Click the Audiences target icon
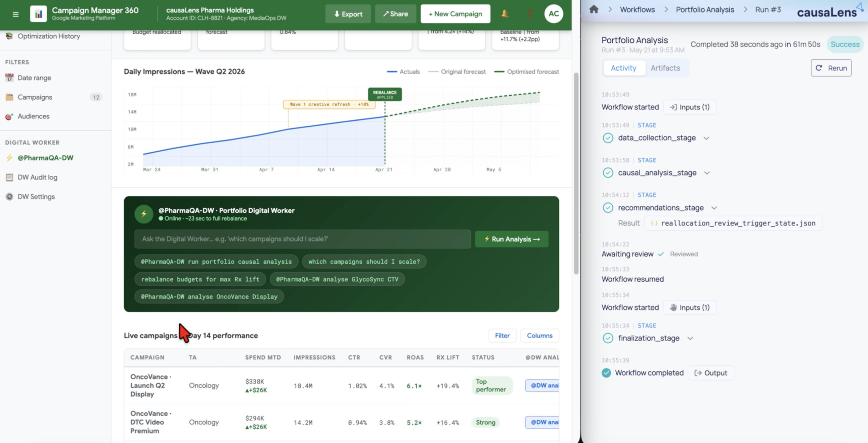868x443 pixels. [9, 116]
